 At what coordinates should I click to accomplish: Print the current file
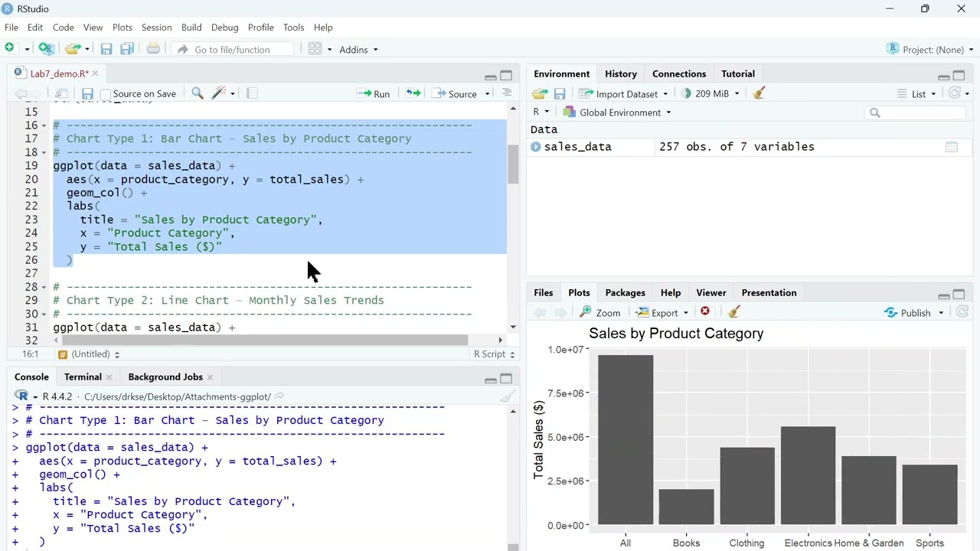(153, 49)
